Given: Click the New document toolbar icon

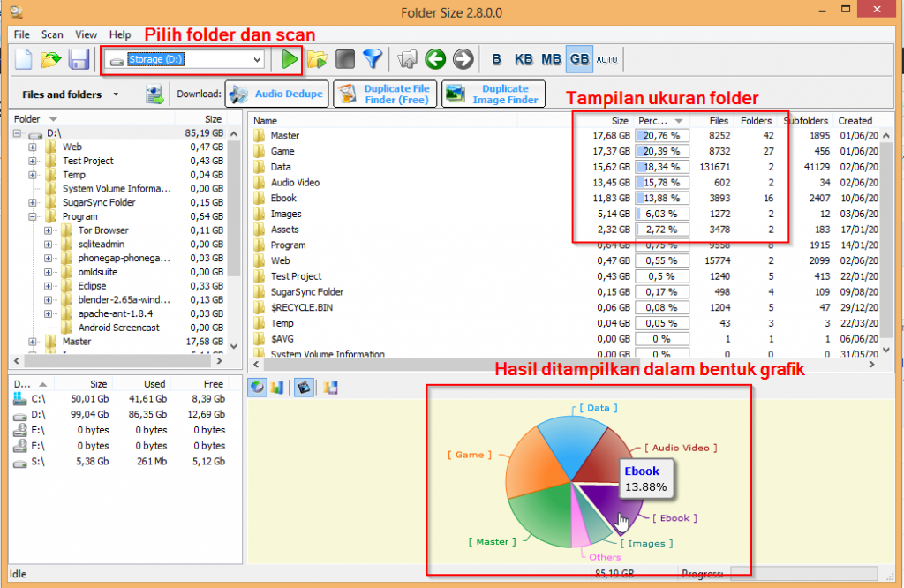Looking at the screenshot, I should tap(24, 59).
